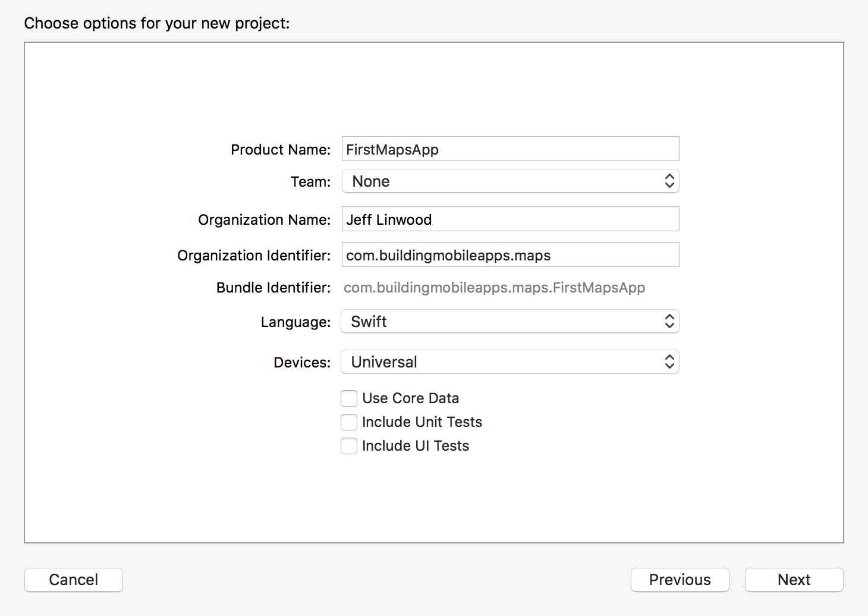Click the Next button
Viewport: 868px width, 616px height.
coord(794,579)
